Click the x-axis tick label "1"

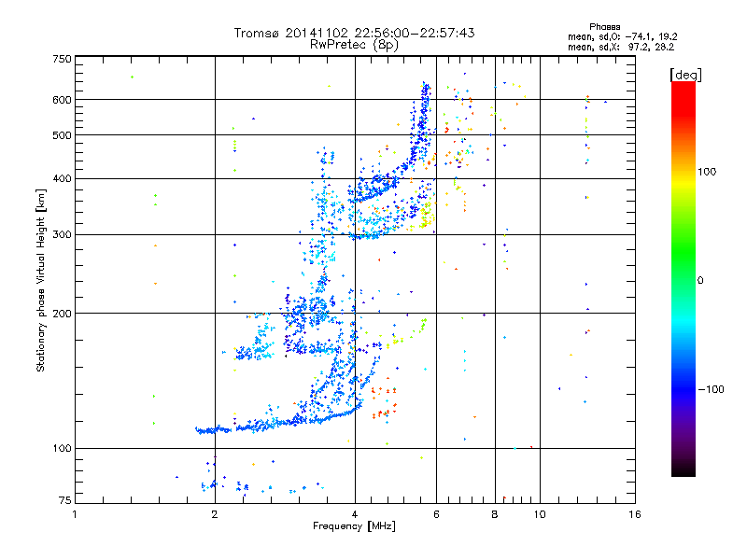pos(75,514)
